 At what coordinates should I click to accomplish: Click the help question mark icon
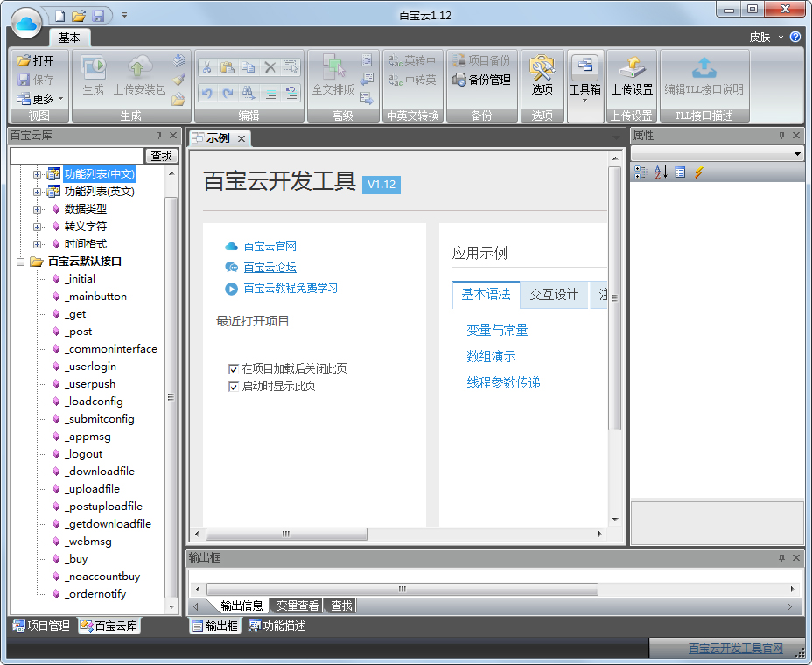(x=795, y=37)
